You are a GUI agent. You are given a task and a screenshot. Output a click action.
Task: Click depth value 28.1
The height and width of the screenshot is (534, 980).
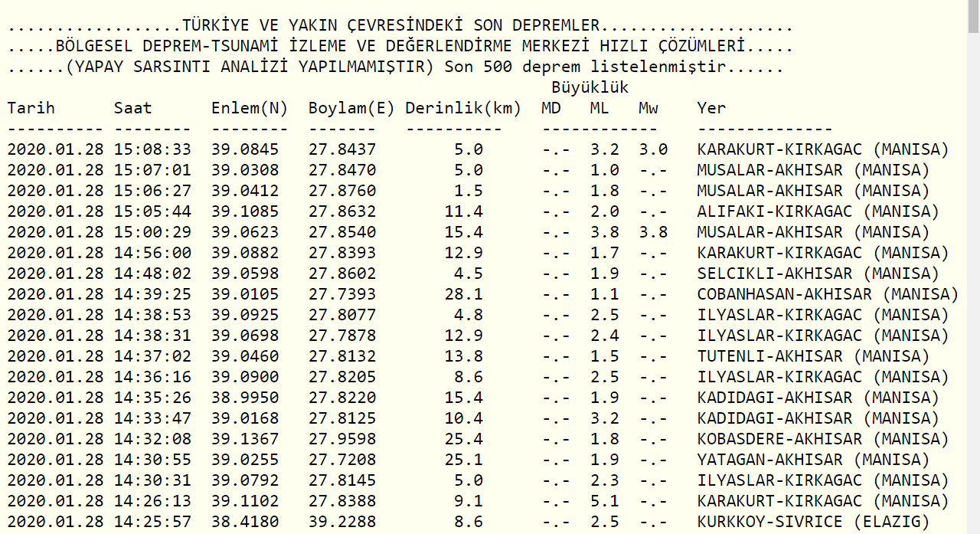[x=463, y=294]
